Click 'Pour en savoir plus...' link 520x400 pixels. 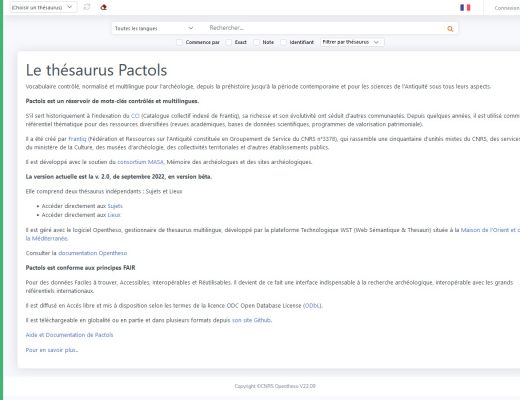(x=52, y=350)
